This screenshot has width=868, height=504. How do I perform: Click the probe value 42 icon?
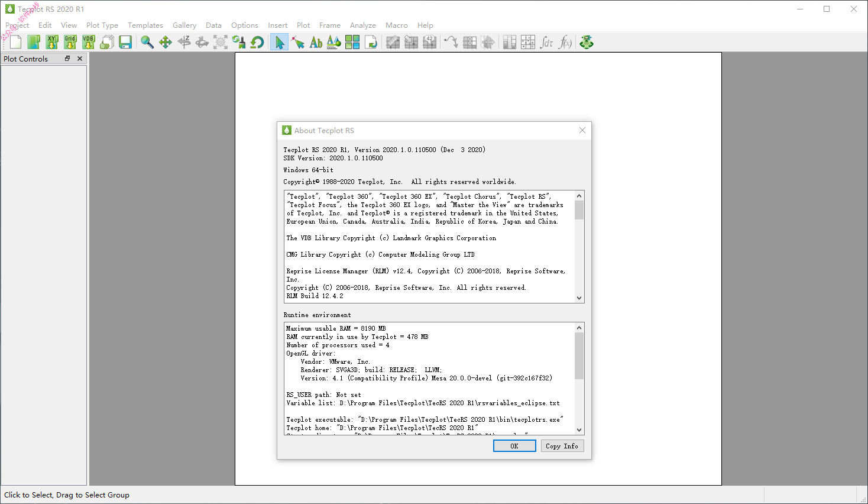pos(429,42)
